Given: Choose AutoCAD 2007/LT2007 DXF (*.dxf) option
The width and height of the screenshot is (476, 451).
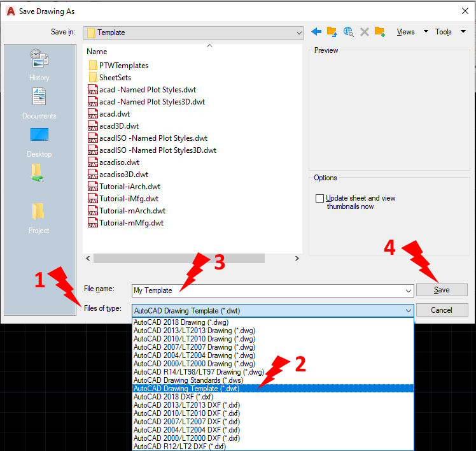Looking at the screenshot, I should [x=273, y=422].
